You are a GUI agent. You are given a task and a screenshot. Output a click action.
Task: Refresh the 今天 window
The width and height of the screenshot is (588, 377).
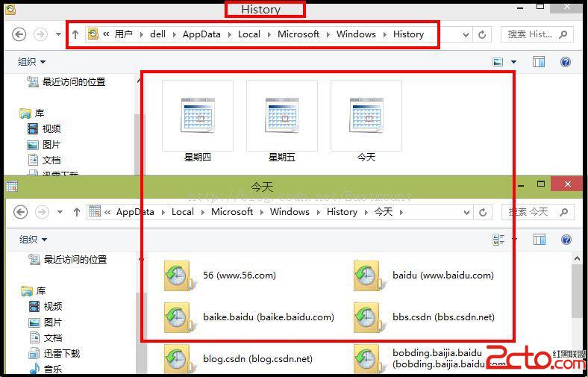[483, 213]
